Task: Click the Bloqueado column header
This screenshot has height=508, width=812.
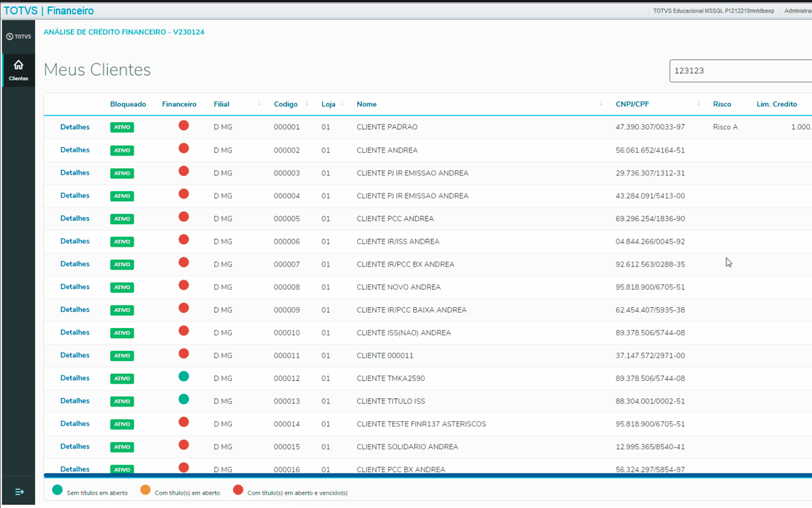Action: (128, 104)
